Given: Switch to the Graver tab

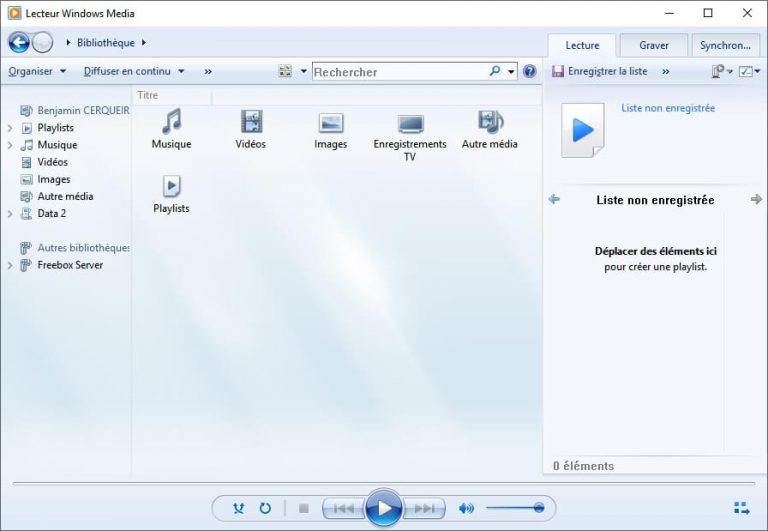Looking at the screenshot, I should (x=654, y=46).
